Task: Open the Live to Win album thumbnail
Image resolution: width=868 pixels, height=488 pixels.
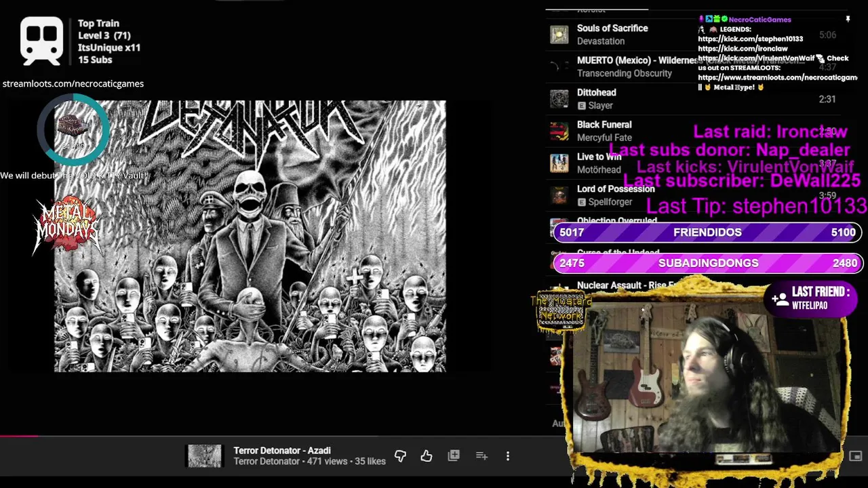Action: 559,163
